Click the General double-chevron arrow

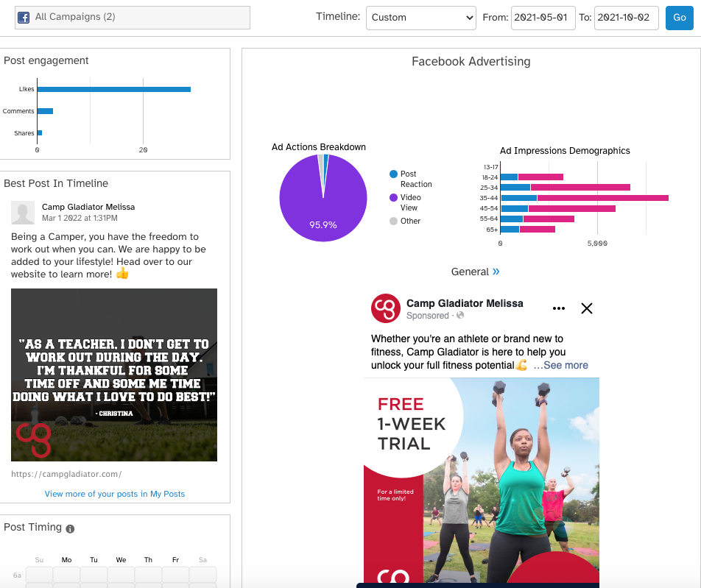tap(496, 272)
